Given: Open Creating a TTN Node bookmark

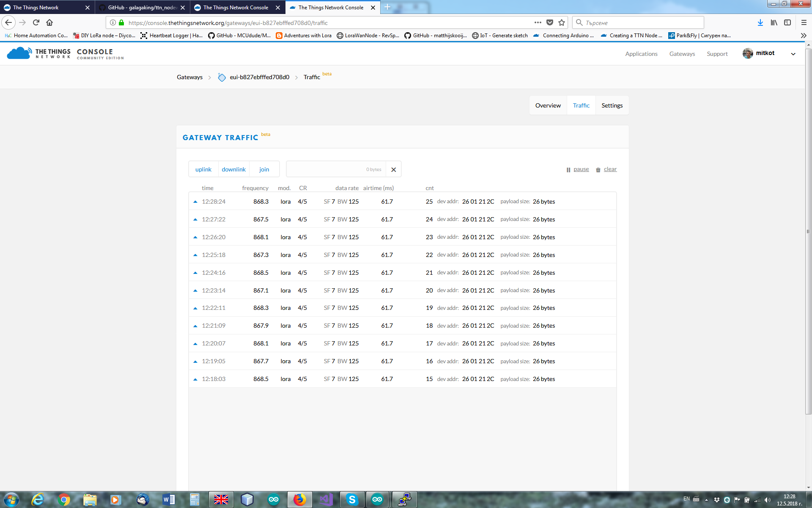Looking at the screenshot, I should (x=631, y=36).
